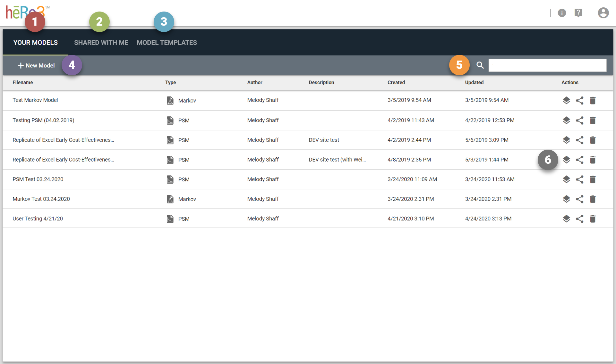This screenshot has height=364, width=616.
Task: Open the user account profile icon
Action: click(603, 13)
